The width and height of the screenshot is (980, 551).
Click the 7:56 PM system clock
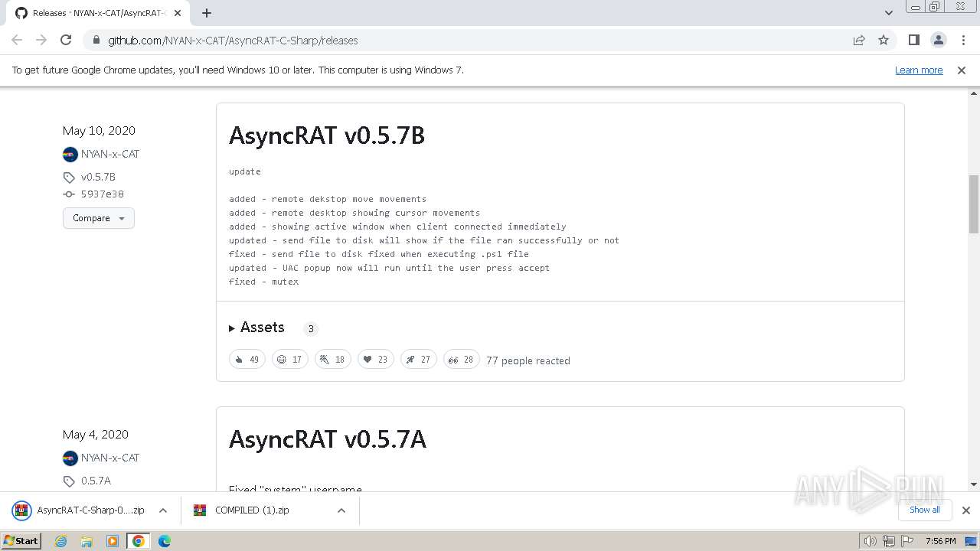941,541
